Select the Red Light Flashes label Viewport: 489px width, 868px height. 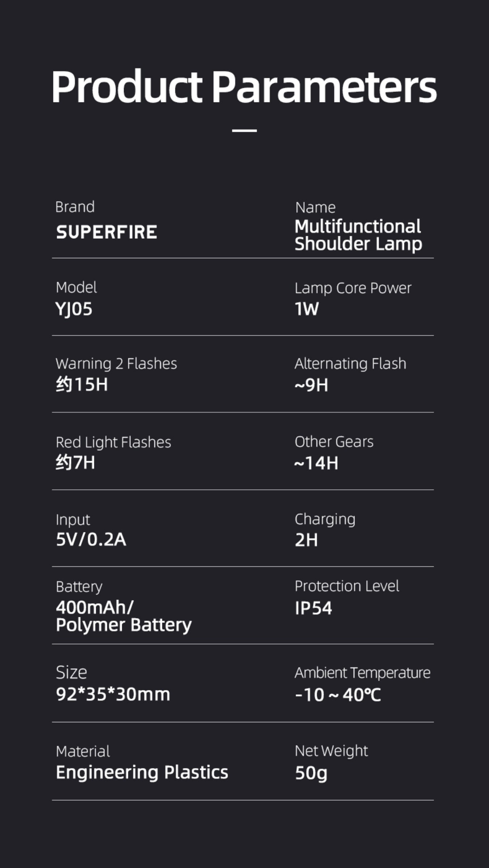113,442
